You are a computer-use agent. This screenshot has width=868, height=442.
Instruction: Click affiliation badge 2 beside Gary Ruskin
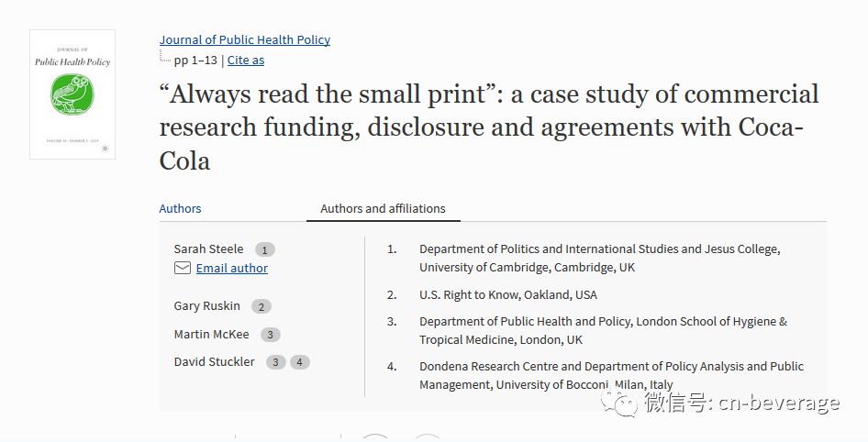262,306
